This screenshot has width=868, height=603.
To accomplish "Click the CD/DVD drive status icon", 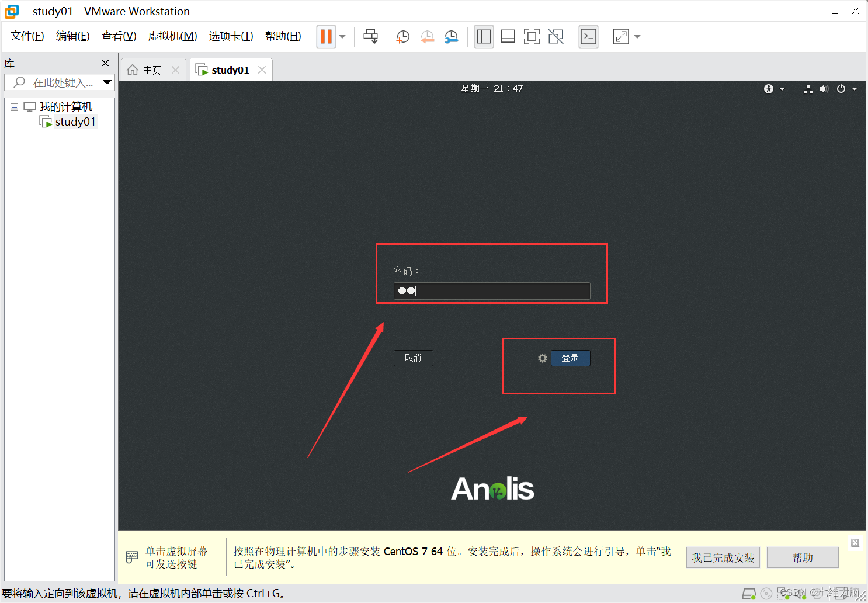I will pyautogui.click(x=766, y=594).
